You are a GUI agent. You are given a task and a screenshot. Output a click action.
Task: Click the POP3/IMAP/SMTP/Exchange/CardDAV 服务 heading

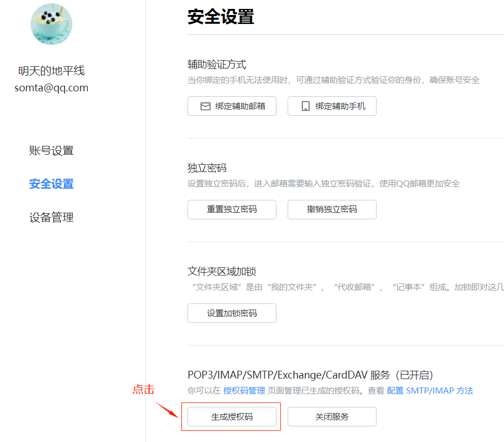tap(310, 375)
